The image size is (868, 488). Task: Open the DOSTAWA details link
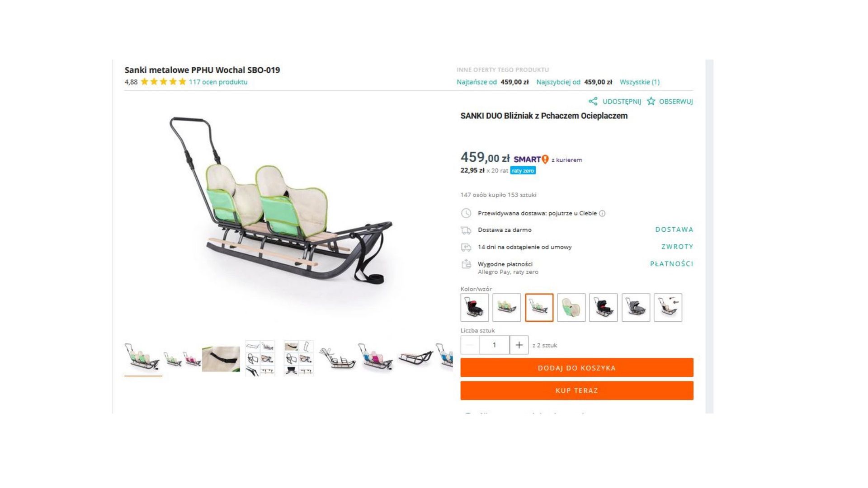pos(674,230)
